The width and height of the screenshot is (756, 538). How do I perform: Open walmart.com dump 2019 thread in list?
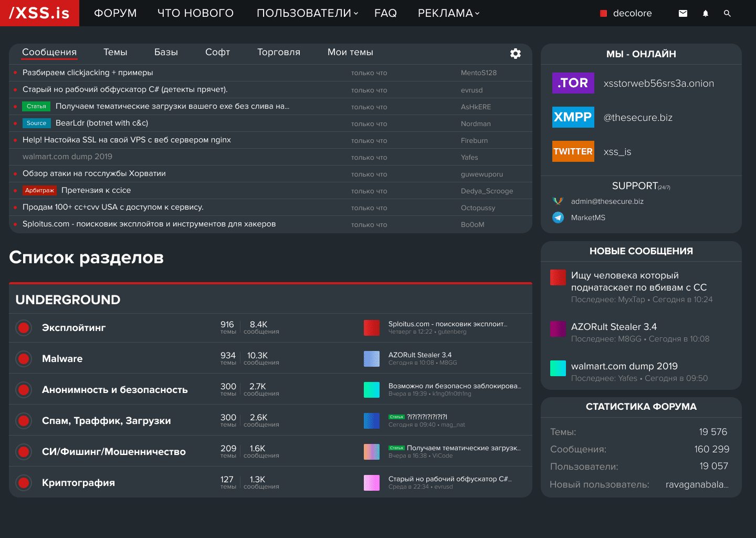point(67,157)
